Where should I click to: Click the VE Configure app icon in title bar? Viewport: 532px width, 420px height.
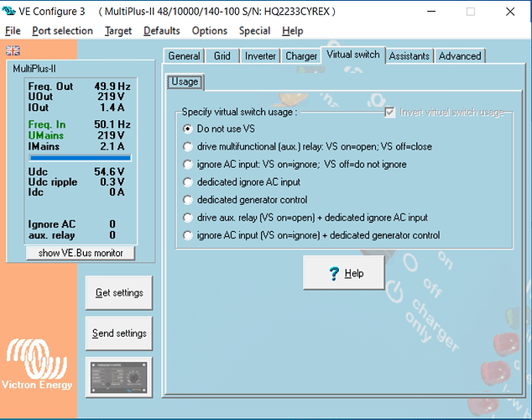[8, 11]
